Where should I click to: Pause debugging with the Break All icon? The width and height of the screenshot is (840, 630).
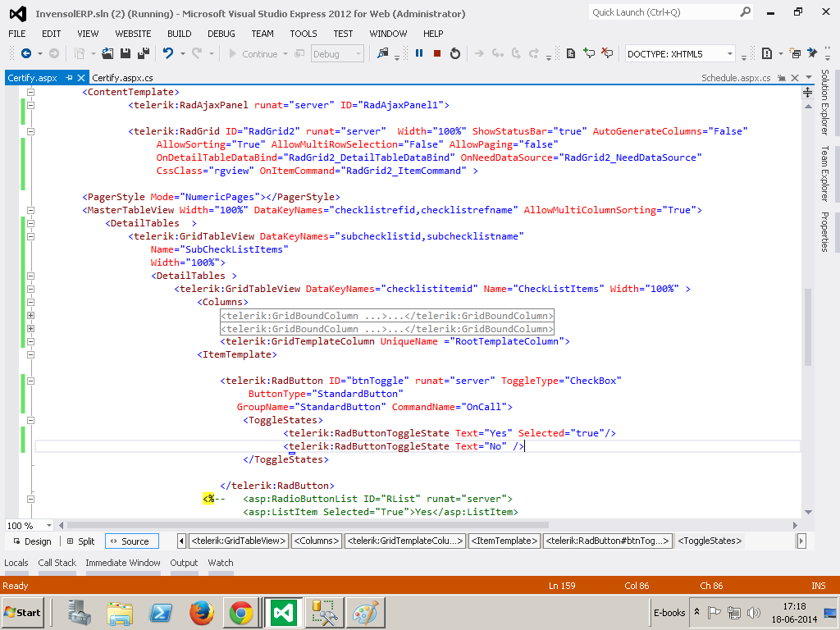click(x=419, y=53)
